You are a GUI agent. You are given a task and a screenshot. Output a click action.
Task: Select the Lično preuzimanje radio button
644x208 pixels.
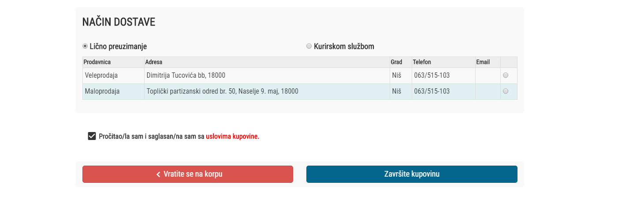click(x=85, y=46)
